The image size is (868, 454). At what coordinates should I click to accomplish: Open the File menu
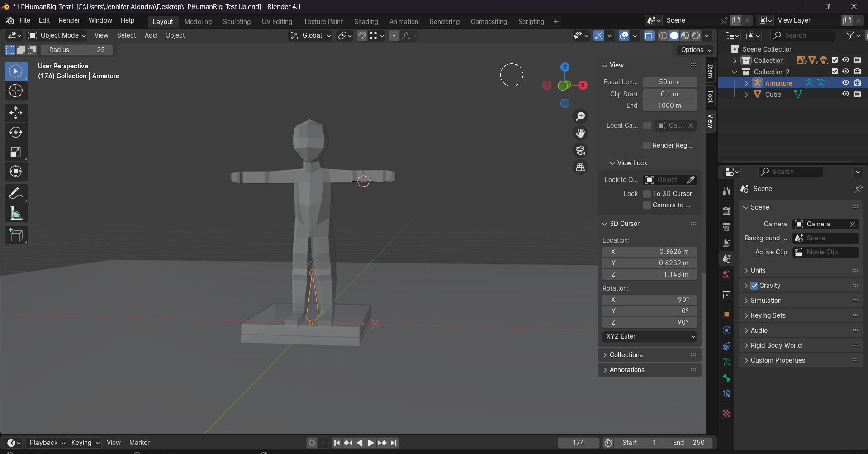(x=25, y=20)
